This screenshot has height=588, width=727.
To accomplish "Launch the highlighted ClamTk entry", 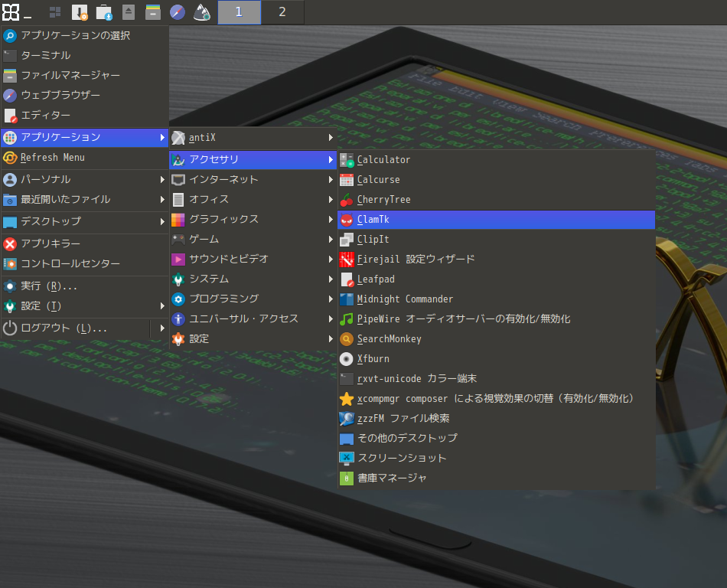I will click(x=497, y=220).
